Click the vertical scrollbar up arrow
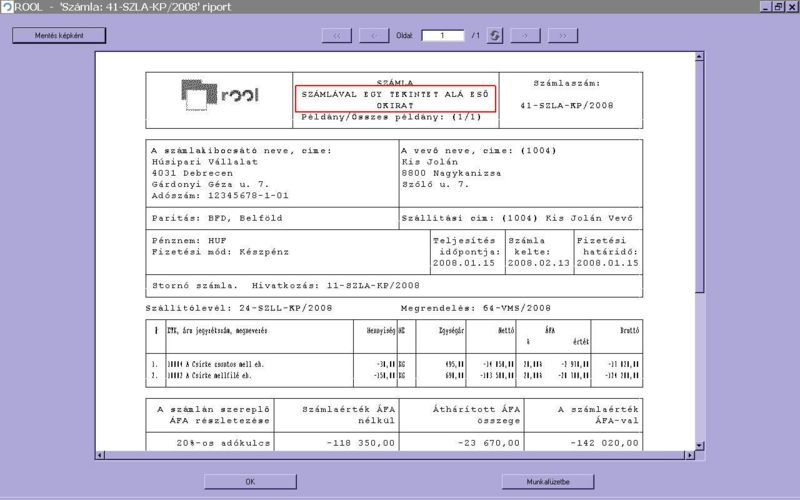The width and height of the screenshot is (800, 500). point(700,56)
